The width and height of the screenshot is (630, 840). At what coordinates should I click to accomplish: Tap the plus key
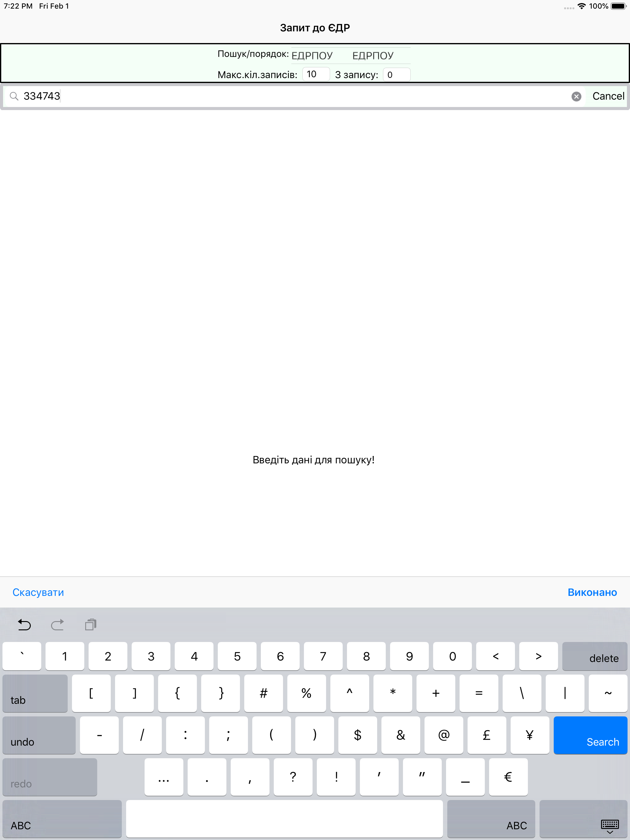point(436,693)
